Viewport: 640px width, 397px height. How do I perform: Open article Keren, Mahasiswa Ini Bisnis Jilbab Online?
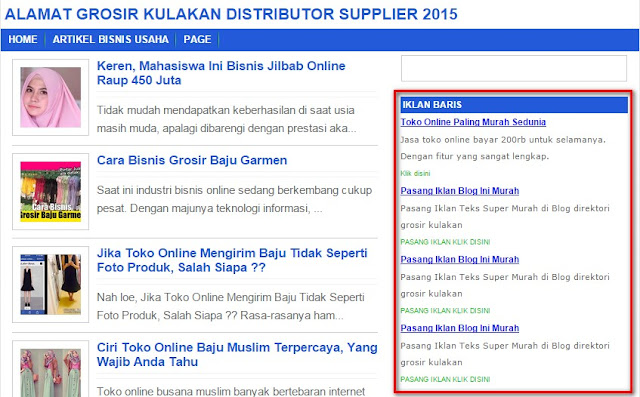tap(221, 73)
